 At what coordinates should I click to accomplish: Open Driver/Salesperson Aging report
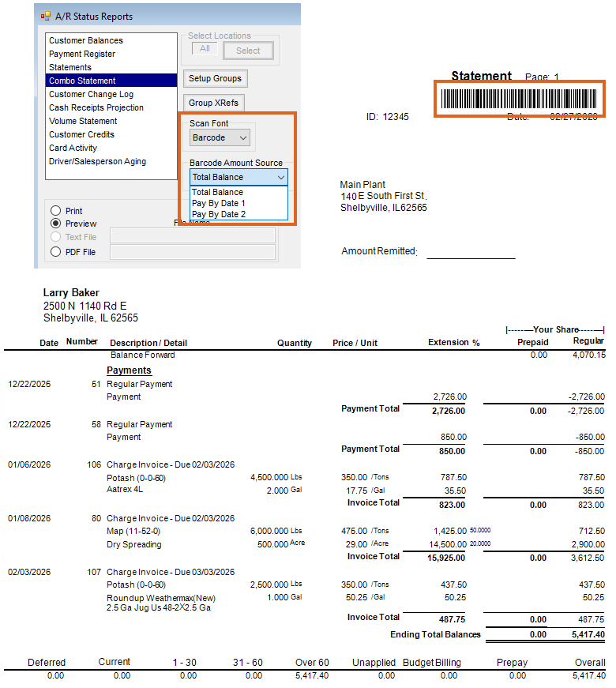click(x=97, y=161)
